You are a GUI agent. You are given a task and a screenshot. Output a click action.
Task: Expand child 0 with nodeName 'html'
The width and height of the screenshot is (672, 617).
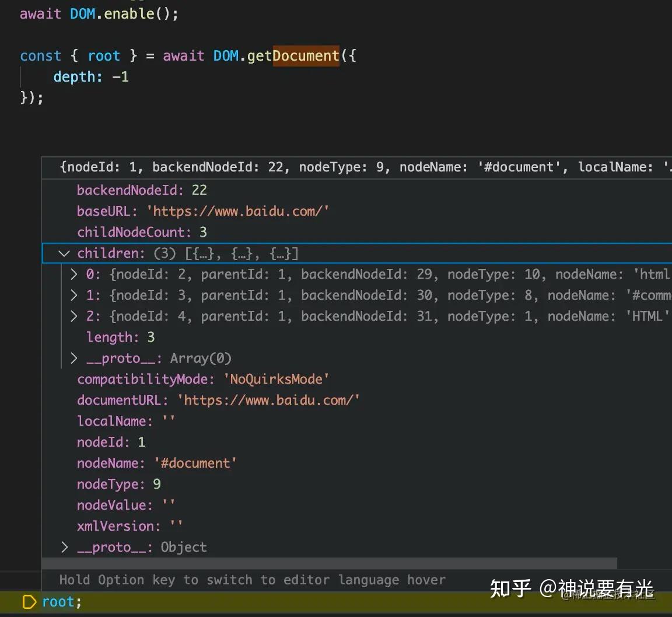pos(74,274)
